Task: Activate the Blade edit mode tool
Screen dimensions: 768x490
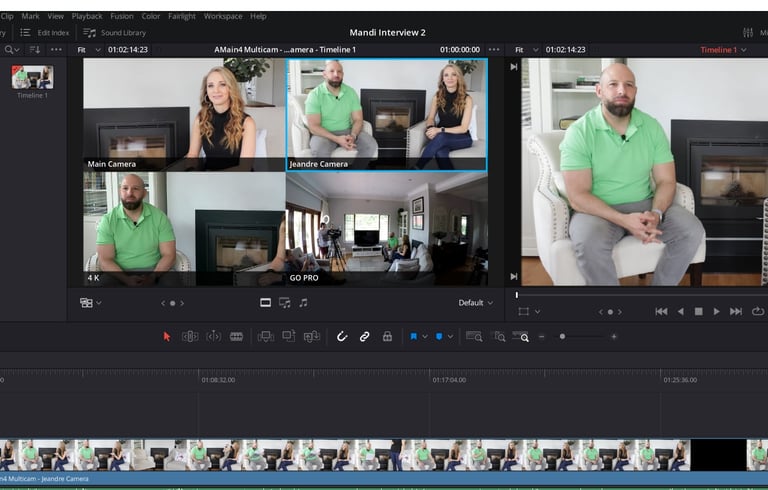Action: (x=236, y=337)
